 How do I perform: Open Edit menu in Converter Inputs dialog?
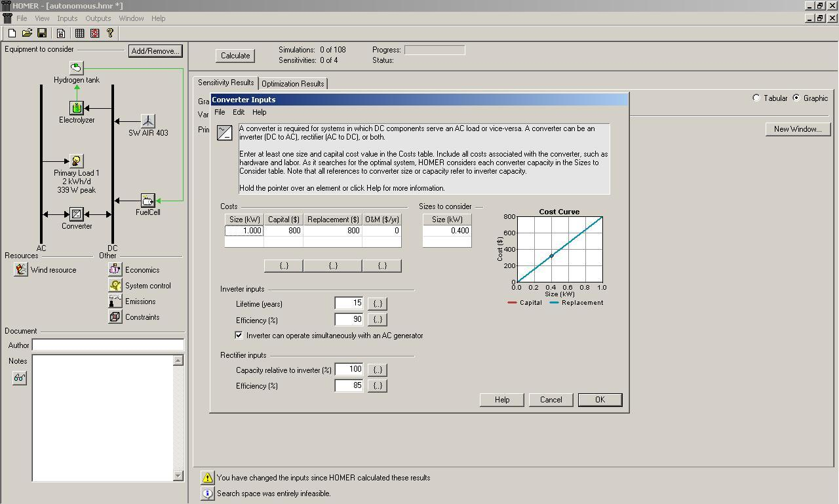239,112
